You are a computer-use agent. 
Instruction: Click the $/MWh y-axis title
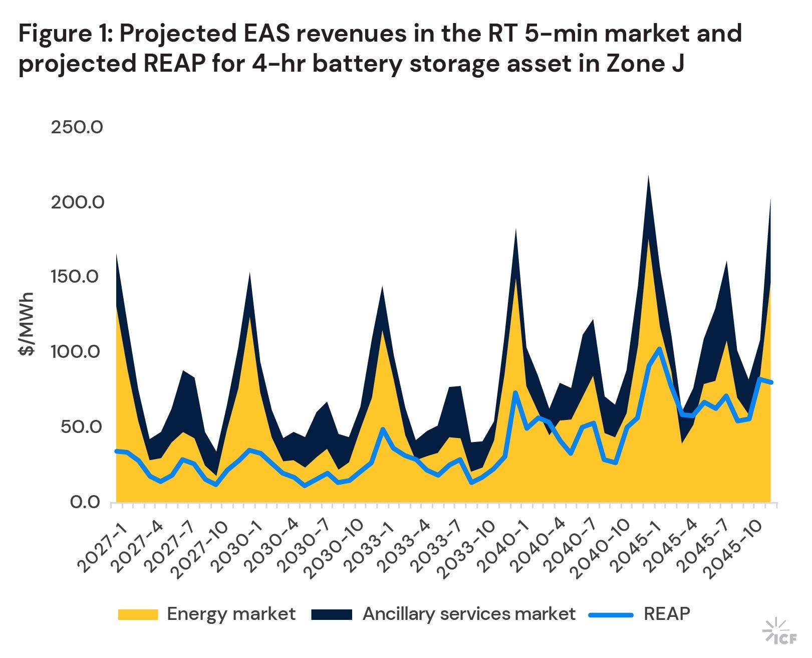(27, 323)
